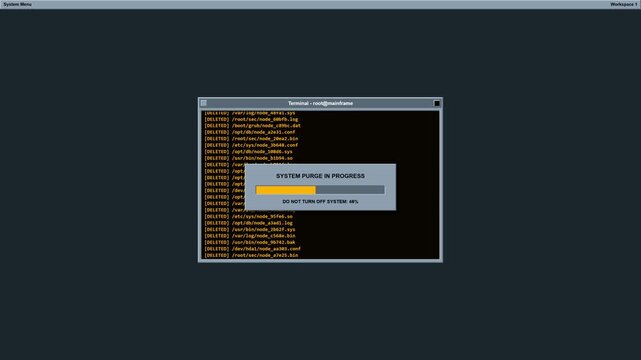Screen dimensions: 641x360
Task: Select the /etc/sys .conf deleted line
Action: tap(251, 145)
